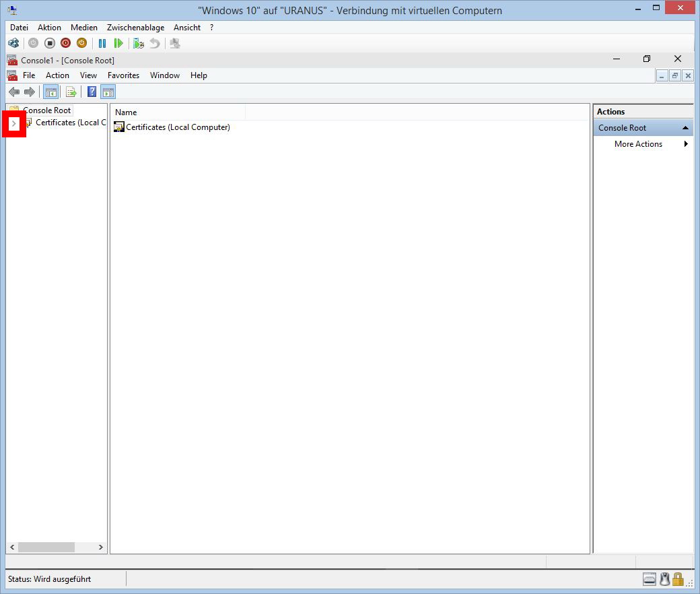Expand the More Actions submenu arrow

[685, 144]
